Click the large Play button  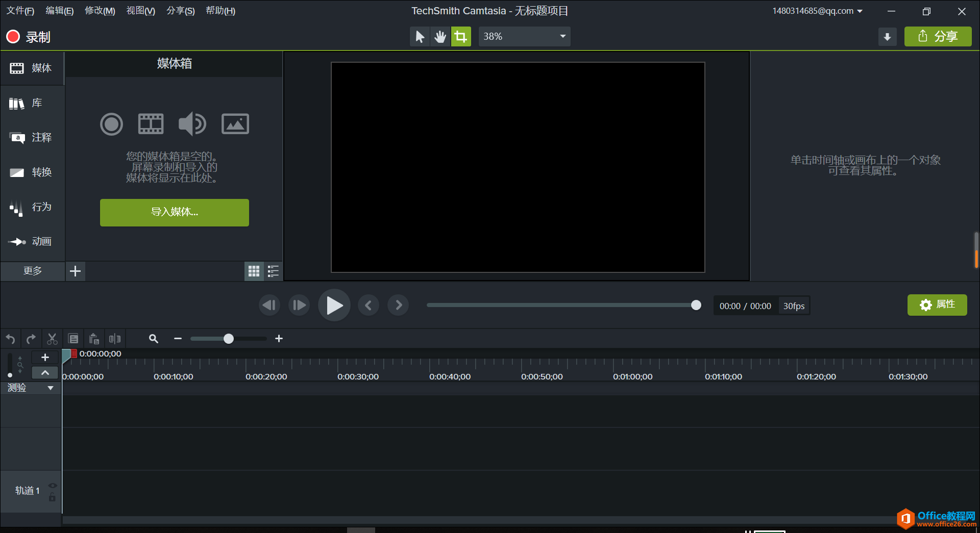pos(334,305)
